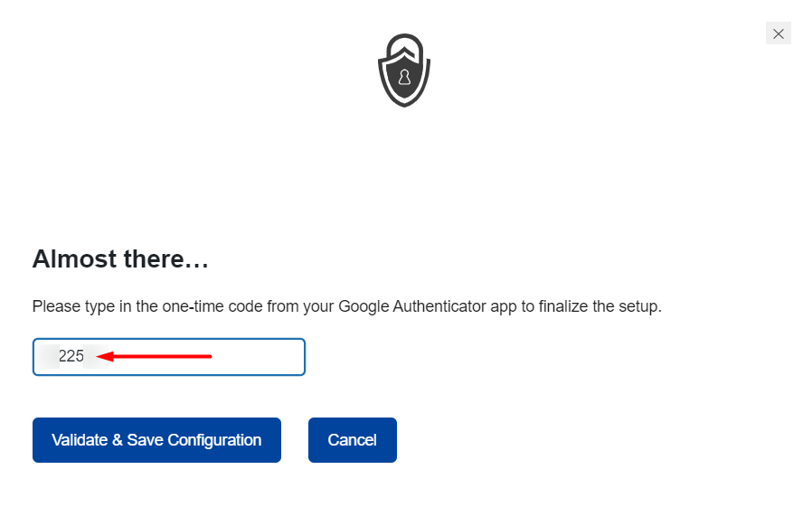
Task: Cancel the authenticator setup
Action: tap(352, 440)
